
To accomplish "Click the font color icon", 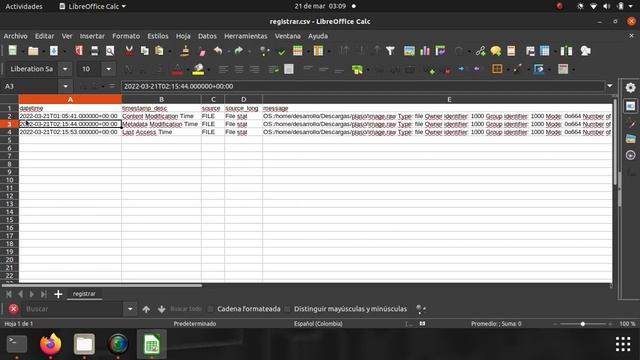I will point(178,69).
